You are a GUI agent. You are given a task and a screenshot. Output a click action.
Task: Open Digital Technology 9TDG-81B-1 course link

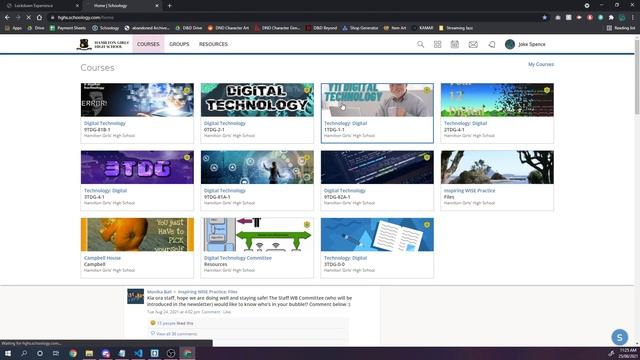pyautogui.click(x=104, y=123)
